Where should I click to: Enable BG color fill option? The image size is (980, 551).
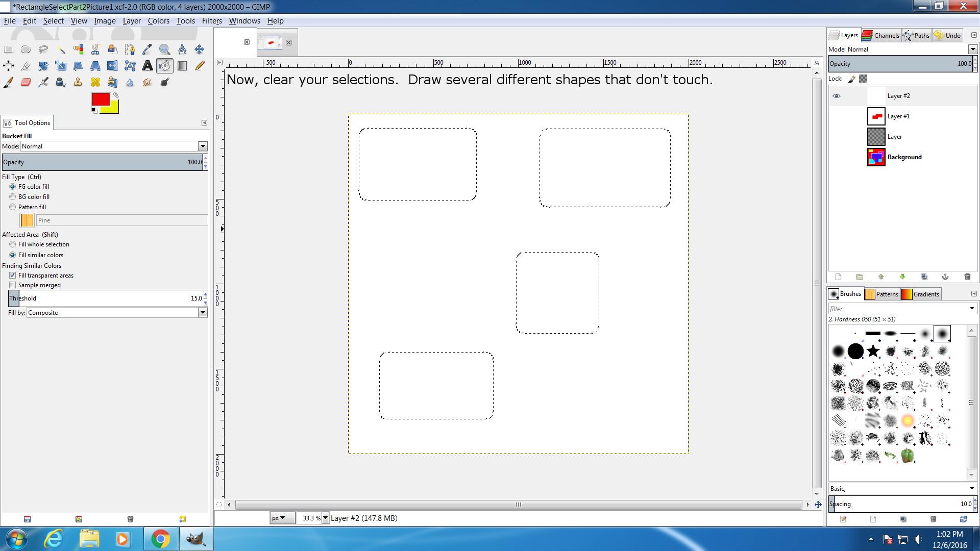pyautogui.click(x=13, y=197)
